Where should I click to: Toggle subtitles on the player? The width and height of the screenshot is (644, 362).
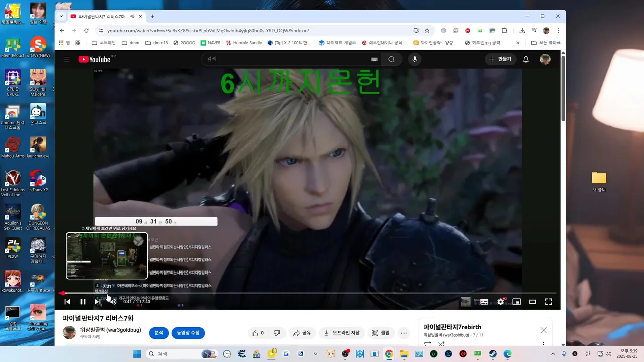484,302
